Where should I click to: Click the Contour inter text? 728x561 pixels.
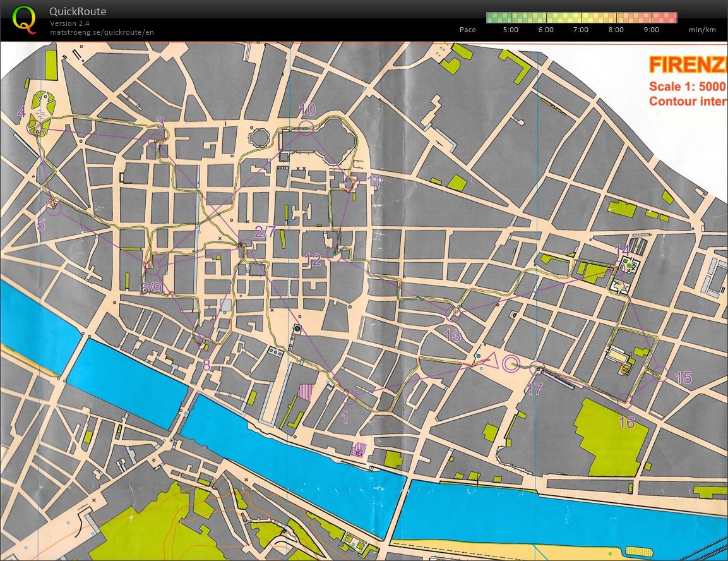[x=688, y=101]
